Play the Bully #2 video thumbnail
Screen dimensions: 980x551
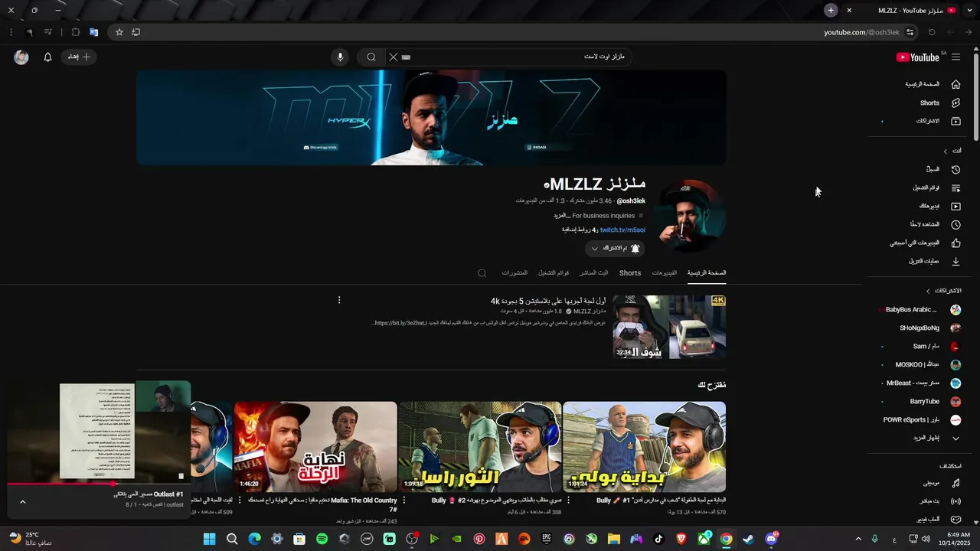pos(480,446)
